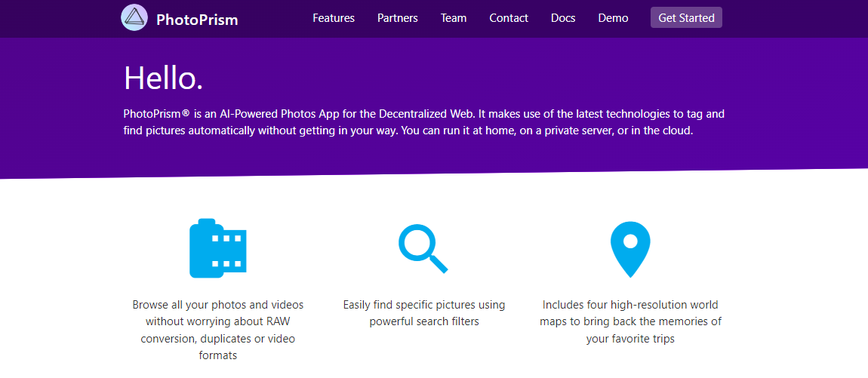Open the Docs link
This screenshot has width=868, height=378.
pos(563,17)
